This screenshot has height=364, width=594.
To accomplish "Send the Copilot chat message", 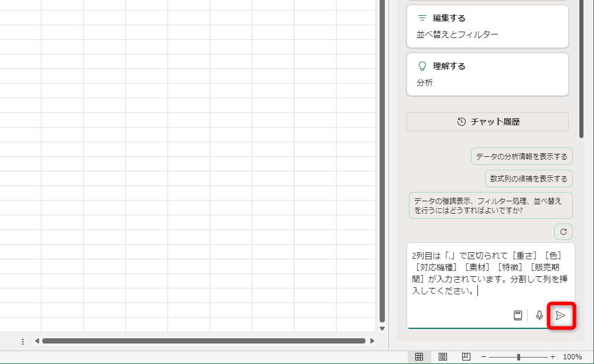I will 561,315.
